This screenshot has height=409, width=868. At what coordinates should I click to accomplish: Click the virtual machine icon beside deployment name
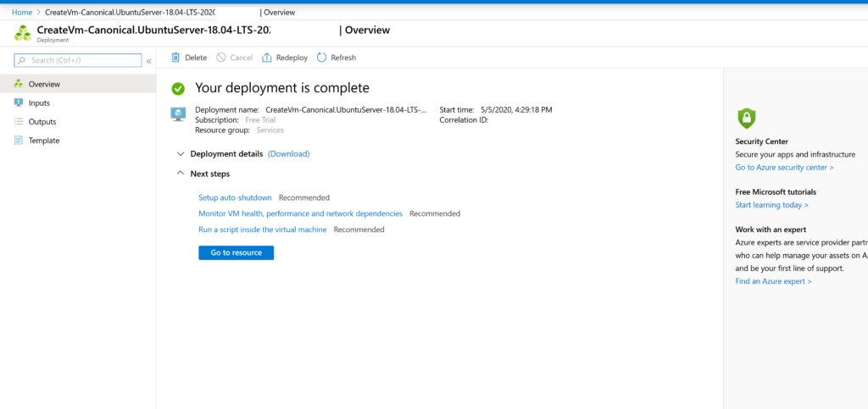179,113
